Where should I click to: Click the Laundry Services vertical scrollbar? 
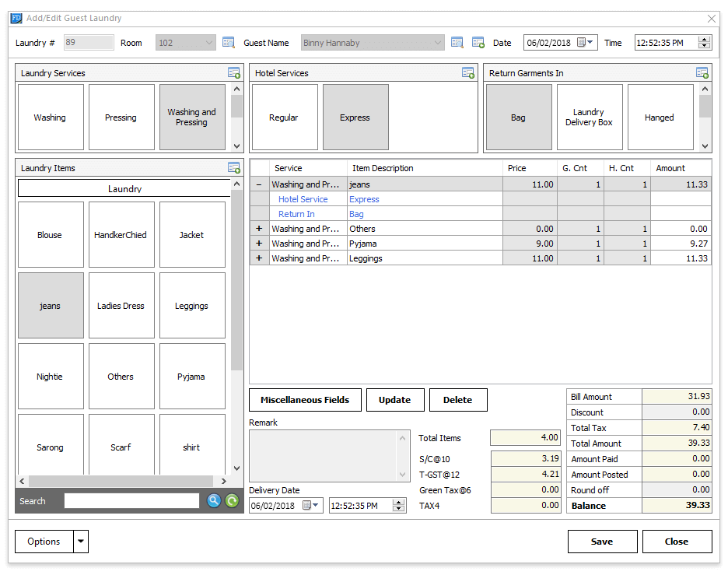(236, 117)
